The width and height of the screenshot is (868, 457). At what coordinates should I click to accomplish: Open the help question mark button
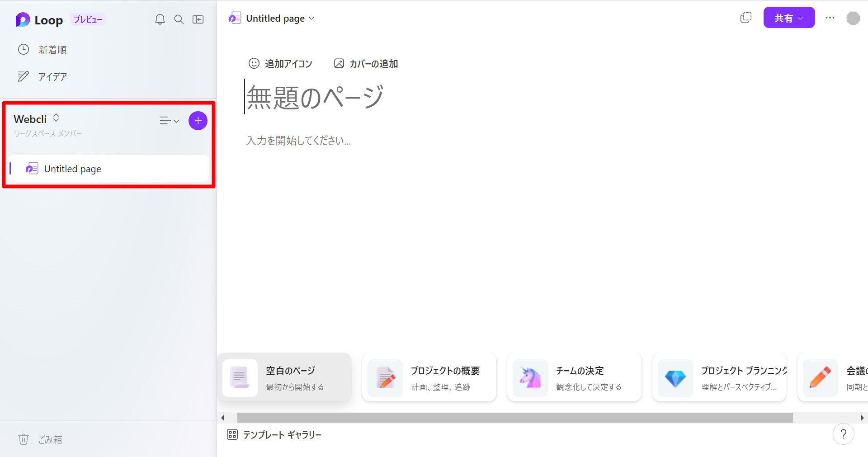843,434
